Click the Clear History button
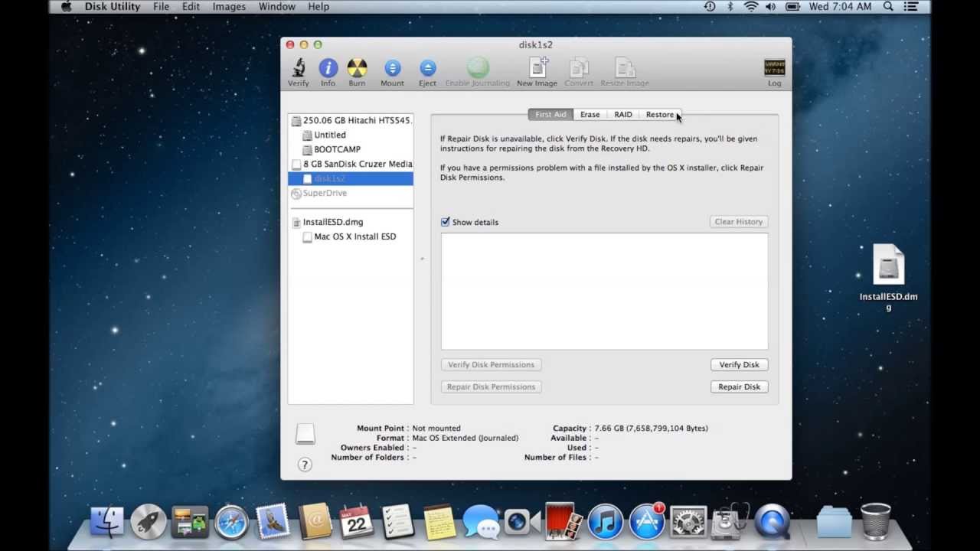This screenshot has height=551, width=980. pos(738,222)
